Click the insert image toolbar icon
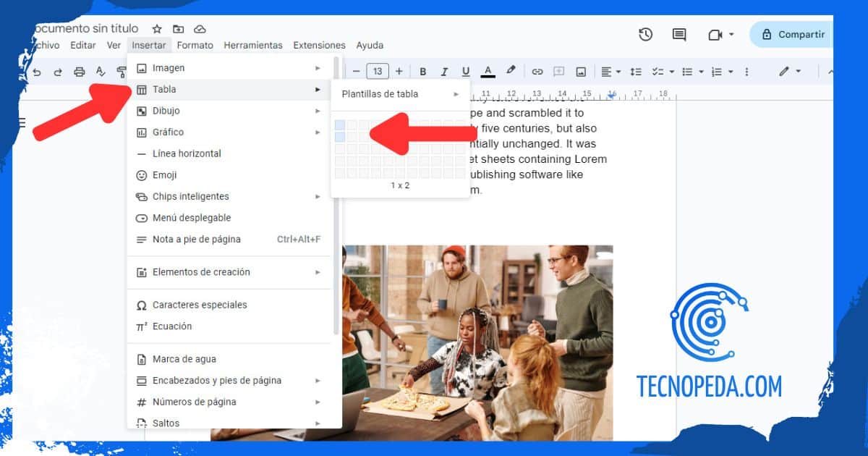 pos(581,72)
